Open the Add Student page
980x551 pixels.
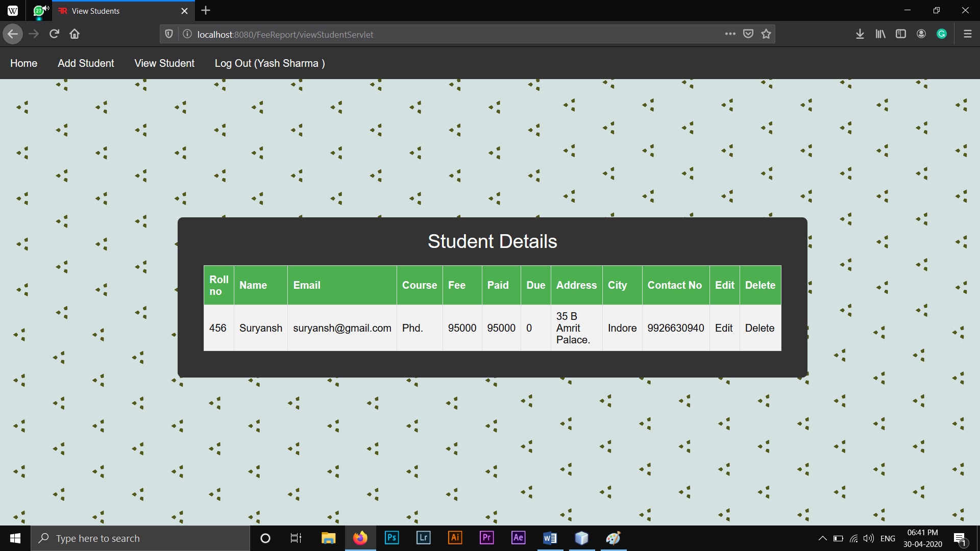[86, 63]
